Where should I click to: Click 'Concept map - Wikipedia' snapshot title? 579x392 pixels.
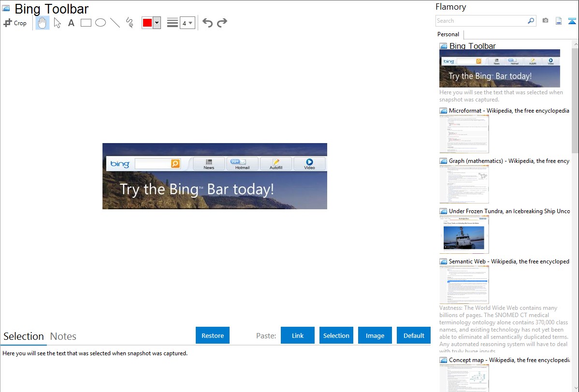point(509,360)
